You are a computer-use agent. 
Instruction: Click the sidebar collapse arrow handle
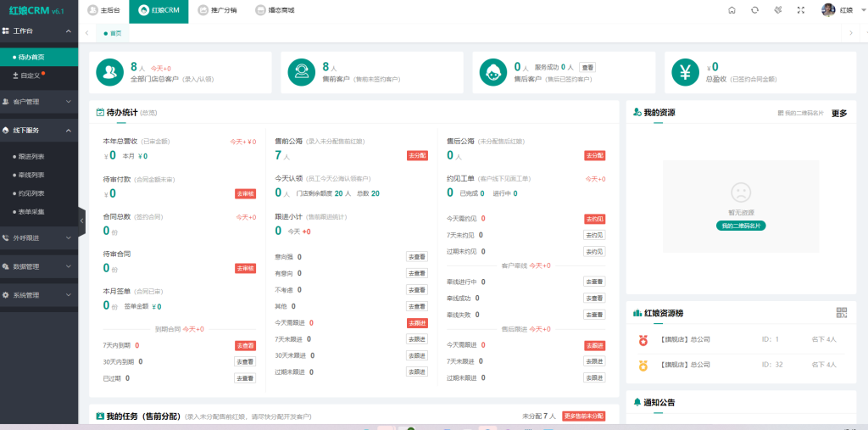click(x=81, y=221)
